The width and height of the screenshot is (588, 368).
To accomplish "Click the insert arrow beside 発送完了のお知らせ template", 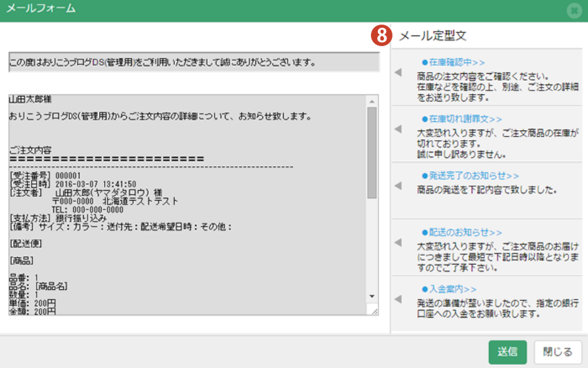I will pyautogui.click(x=397, y=186).
